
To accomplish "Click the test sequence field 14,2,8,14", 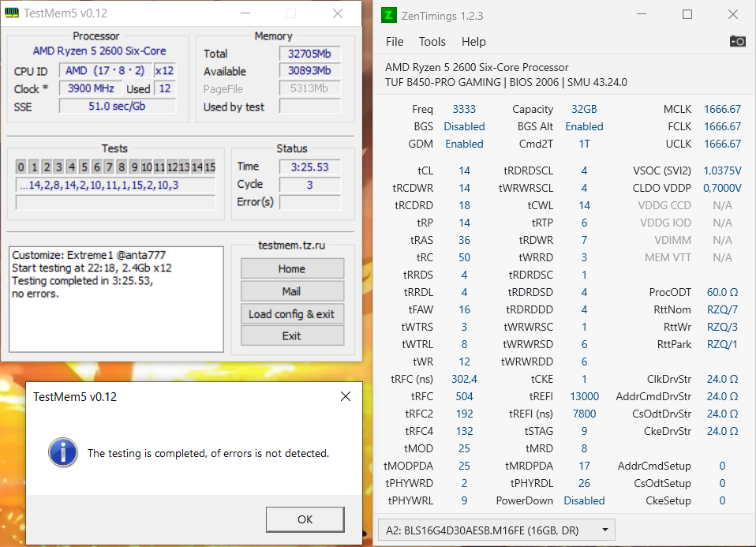I will point(116,185).
